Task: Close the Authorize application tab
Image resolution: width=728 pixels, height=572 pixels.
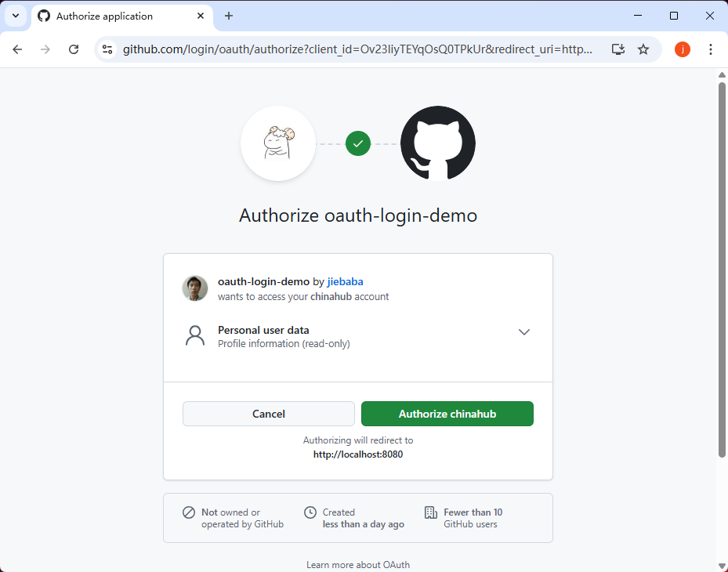Action: click(x=201, y=16)
